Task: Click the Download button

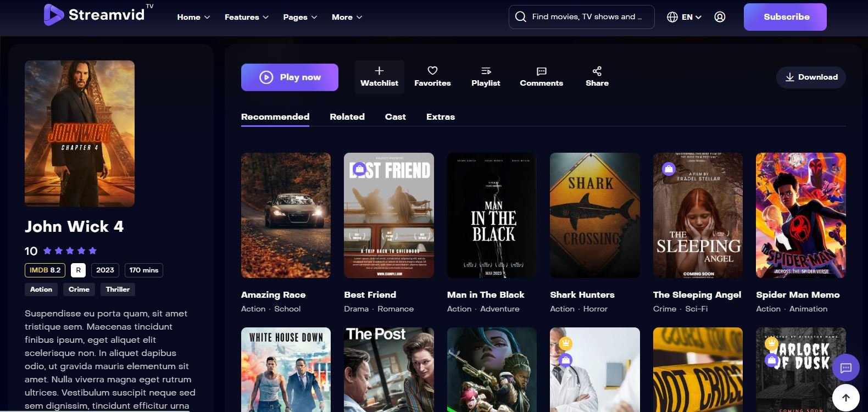Action: [x=811, y=77]
